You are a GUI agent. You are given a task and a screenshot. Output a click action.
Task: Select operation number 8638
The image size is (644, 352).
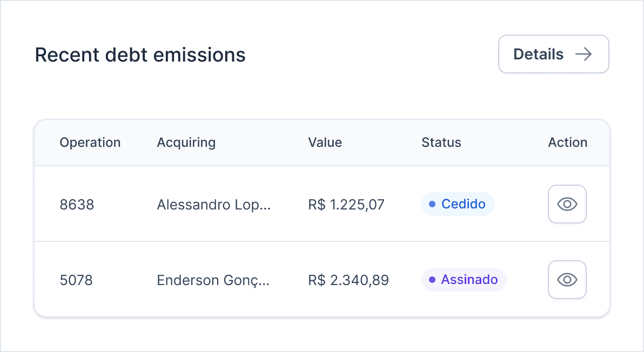(x=77, y=205)
